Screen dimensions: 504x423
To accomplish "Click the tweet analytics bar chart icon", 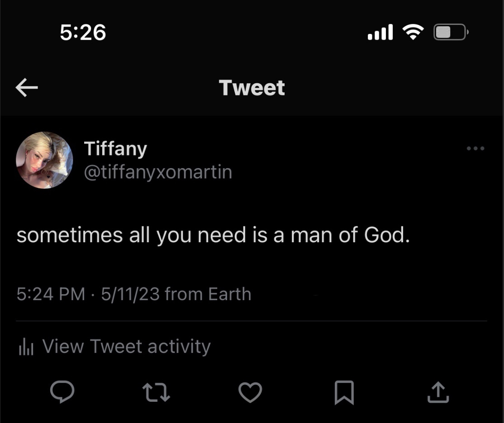I will click(x=26, y=348).
